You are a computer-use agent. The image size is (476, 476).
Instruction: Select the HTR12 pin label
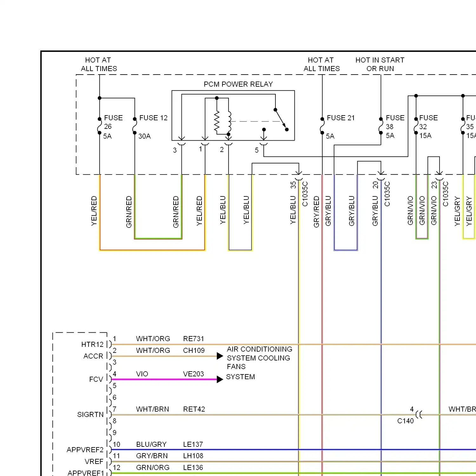tap(92, 344)
